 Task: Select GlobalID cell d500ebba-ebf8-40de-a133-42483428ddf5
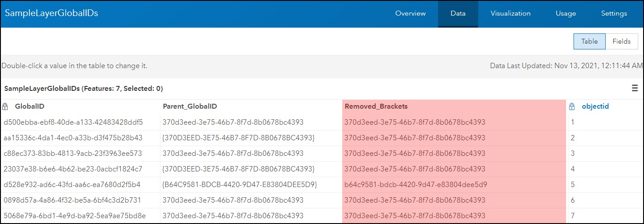pyautogui.click(x=73, y=122)
